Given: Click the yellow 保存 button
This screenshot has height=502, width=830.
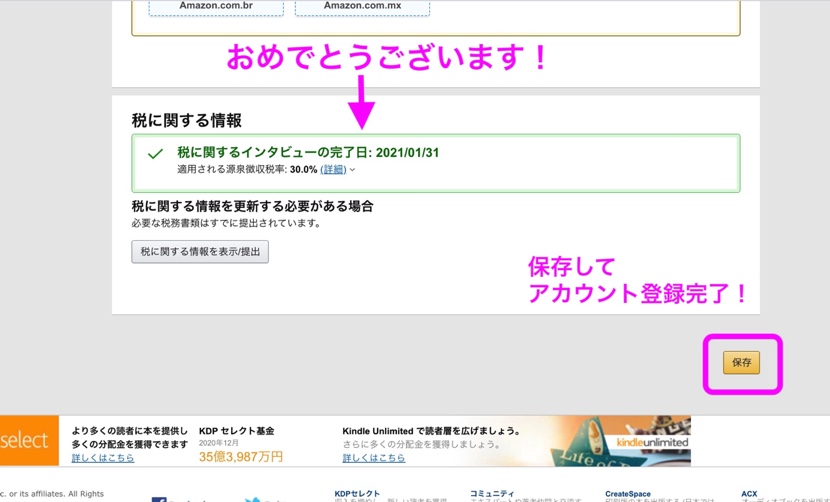Looking at the screenshot, I should click(x=741, y=363).
